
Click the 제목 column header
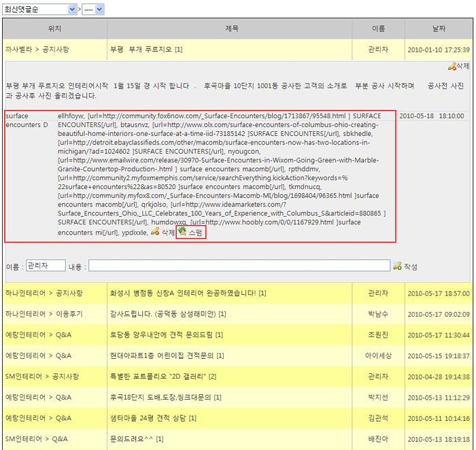coord(231,29)
